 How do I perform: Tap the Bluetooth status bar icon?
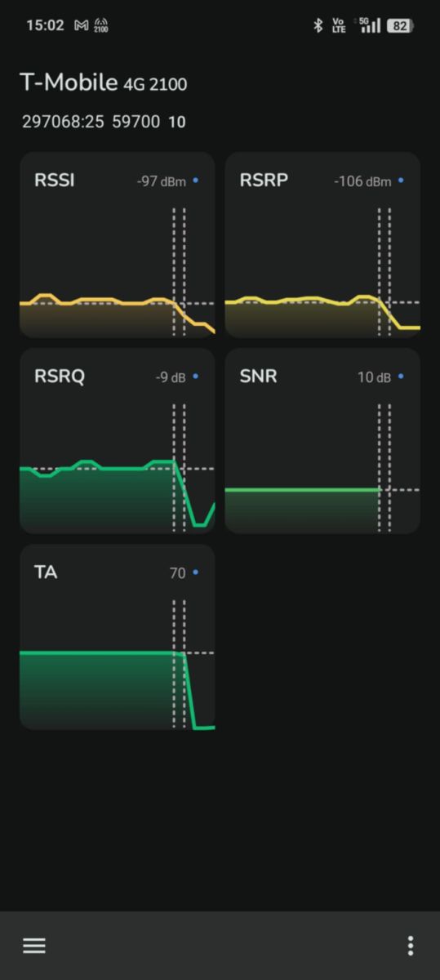coord(318,25)
